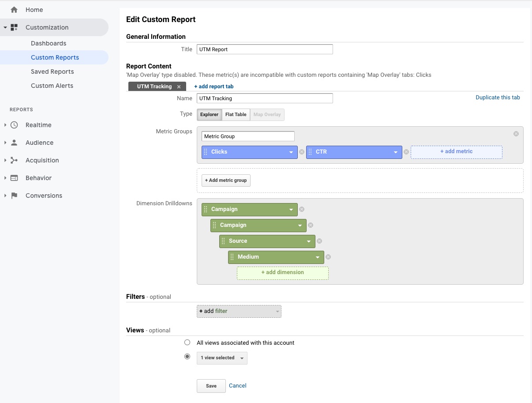This screenshot has height=403, width=532.
Task: Click the Audience person icon
Action: coord(14,143)
